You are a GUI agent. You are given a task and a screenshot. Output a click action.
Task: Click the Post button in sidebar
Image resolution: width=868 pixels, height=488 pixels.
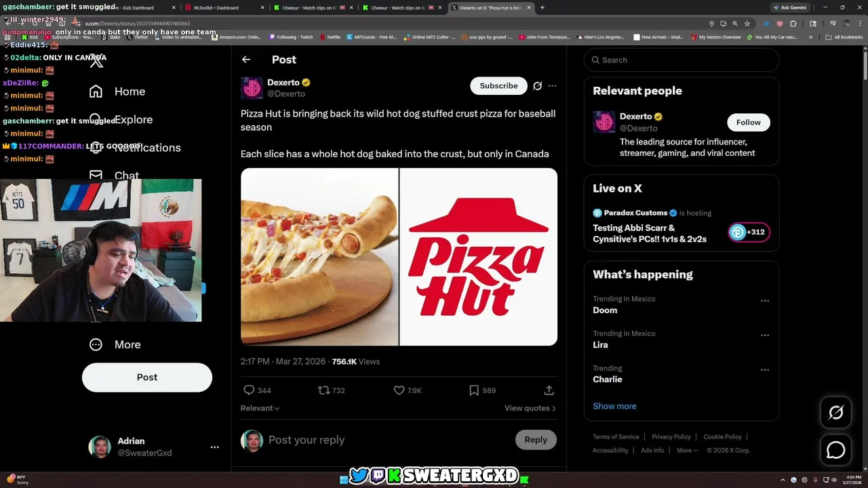[147, 378]
